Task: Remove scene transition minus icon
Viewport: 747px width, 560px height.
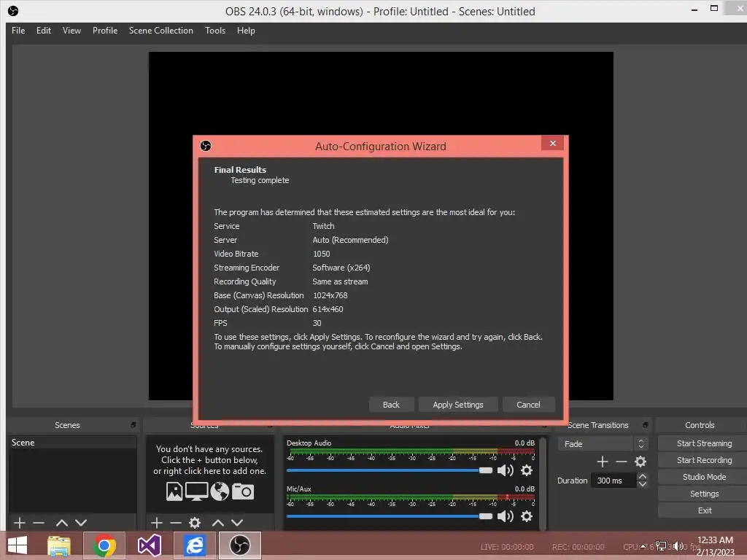Action: (x=622, y=462)
